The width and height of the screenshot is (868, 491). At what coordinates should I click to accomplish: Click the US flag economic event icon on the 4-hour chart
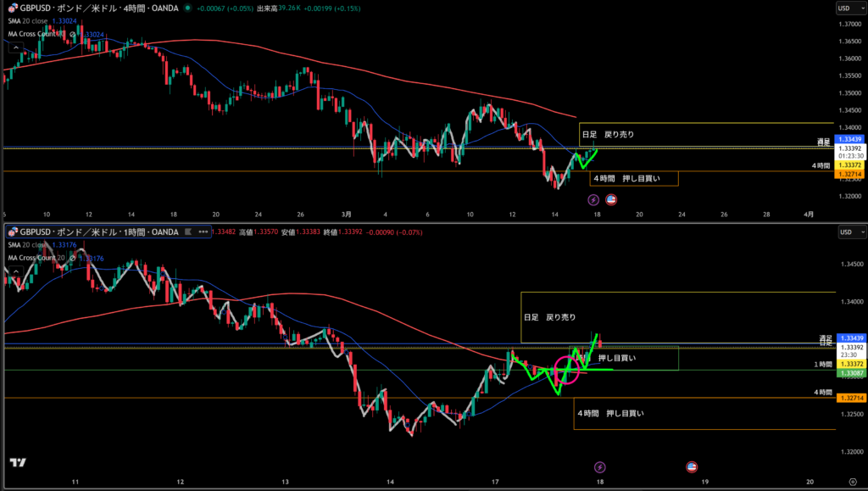click(x=611, y=200)
